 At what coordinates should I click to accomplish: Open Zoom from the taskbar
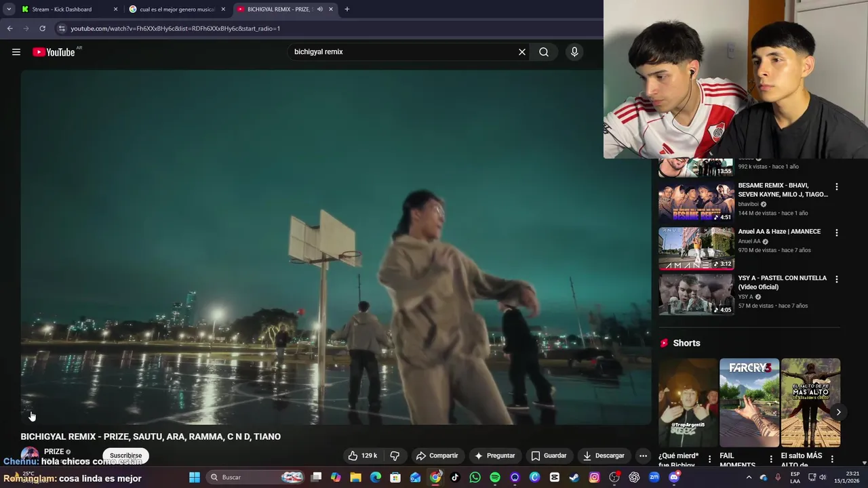(x=654, y=477)
